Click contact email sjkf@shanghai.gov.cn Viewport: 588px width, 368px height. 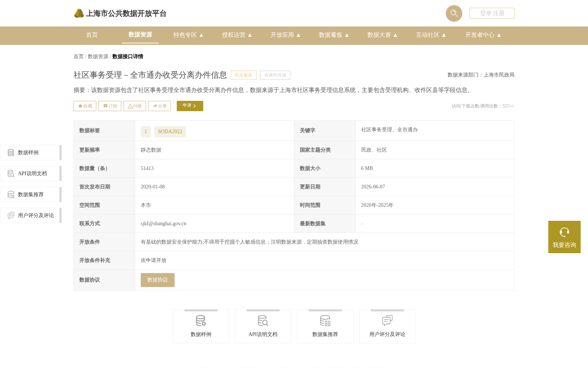pyautogui.click(x=164, y=224)
